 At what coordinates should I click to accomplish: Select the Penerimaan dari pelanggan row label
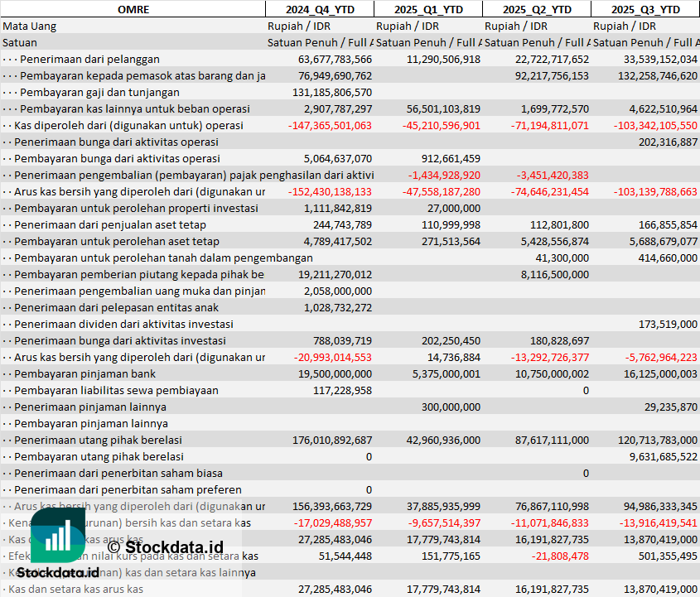click(x=89, y=59)
